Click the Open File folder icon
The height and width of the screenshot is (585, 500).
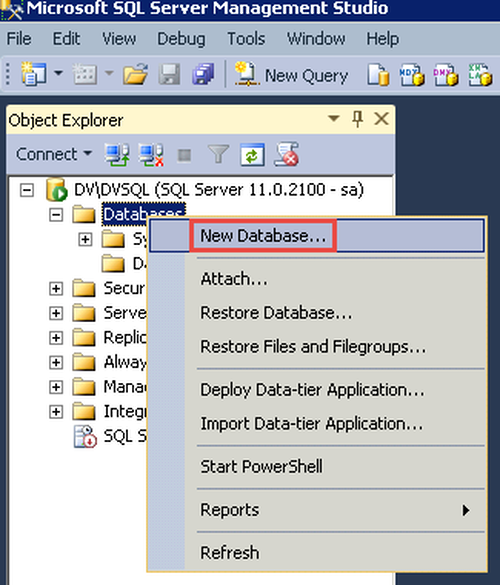coord(135,74)
